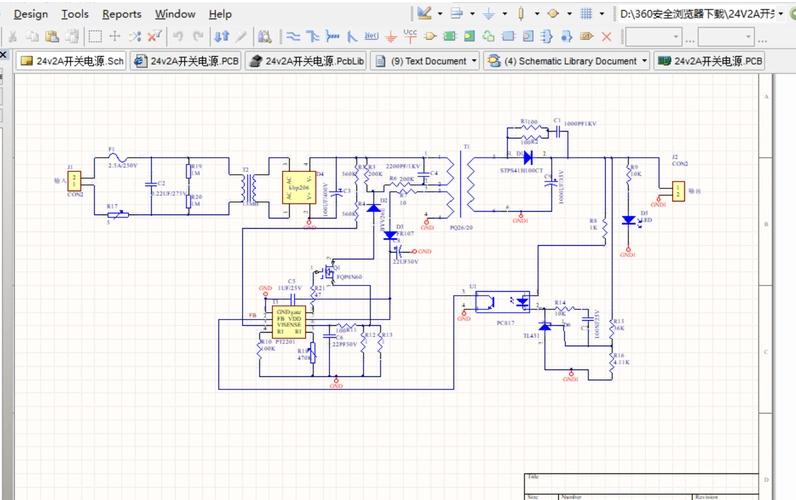Screen dimensions: 796x500
Task: Click the Place Bus tool icon
Action: pos(313,37)
